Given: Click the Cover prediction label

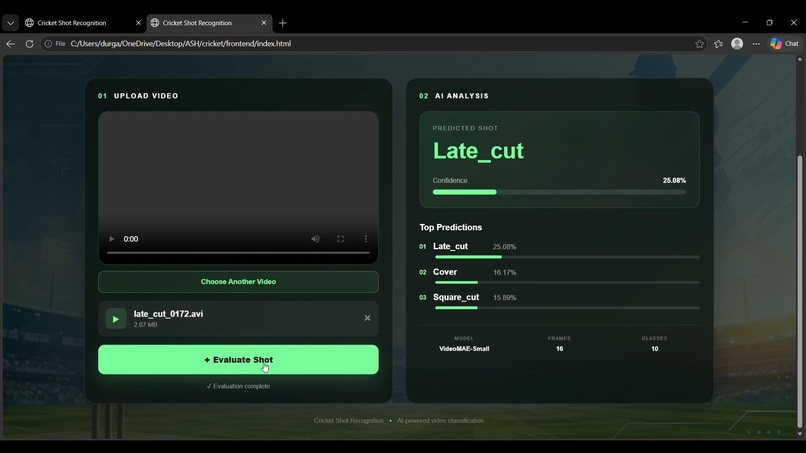Looking at the screenshot, I should pyautogui.click(x=445, y=272).
